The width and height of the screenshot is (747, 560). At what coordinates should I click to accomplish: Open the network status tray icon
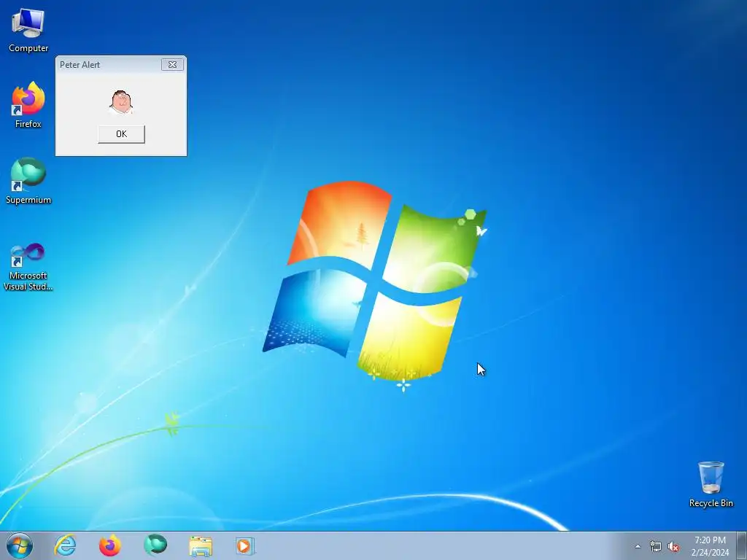coord(656,546)
